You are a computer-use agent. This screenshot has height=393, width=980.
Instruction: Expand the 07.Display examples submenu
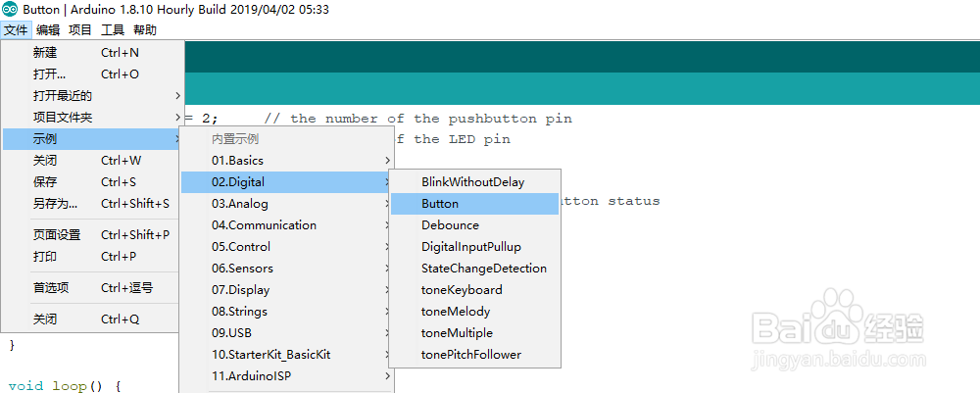(x=287, y=290)
